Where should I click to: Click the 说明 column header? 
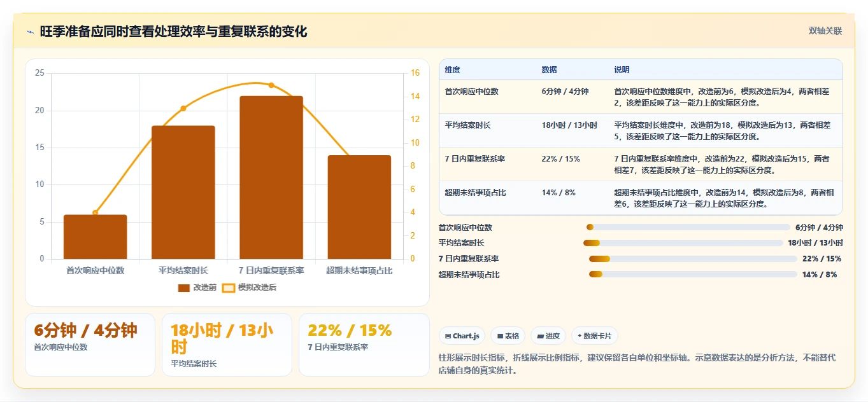pyautogui.click(x=622, y=69)
